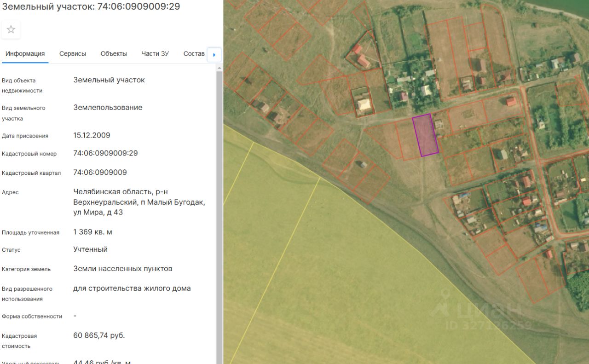Viewport: 589px width, 364px height.
Task: Open the Части ЗУ tab
Action: pyautogui.click(x=155, y=54)
